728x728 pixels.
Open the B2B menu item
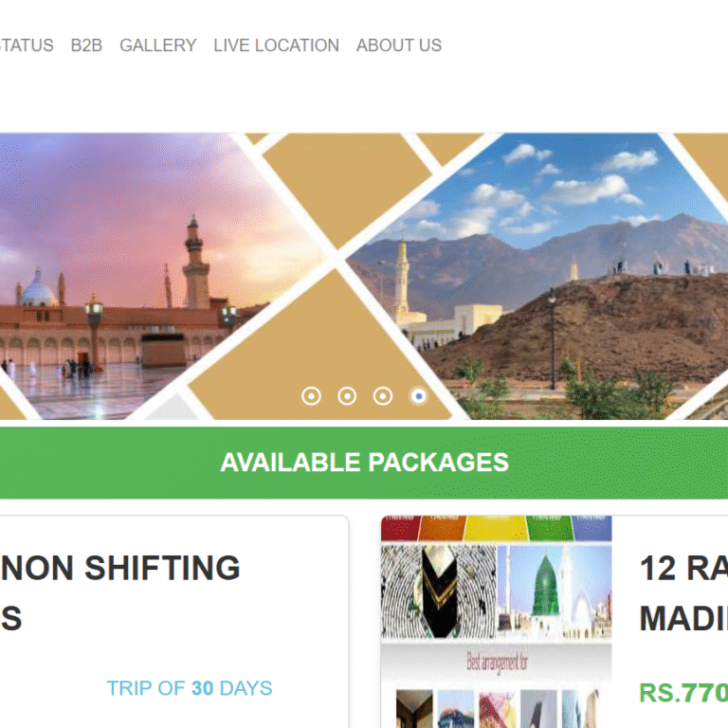pos(86,45)
